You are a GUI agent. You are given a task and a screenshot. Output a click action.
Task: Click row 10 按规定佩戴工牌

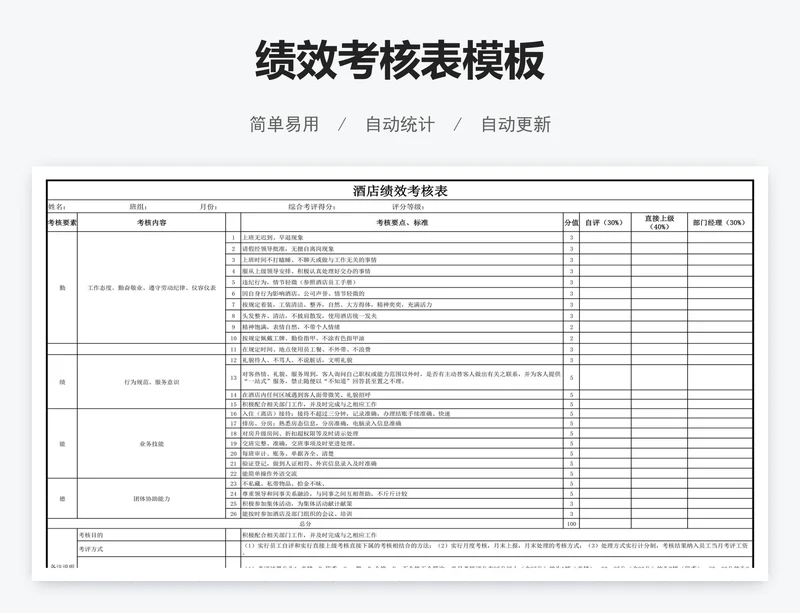point(402,338)
